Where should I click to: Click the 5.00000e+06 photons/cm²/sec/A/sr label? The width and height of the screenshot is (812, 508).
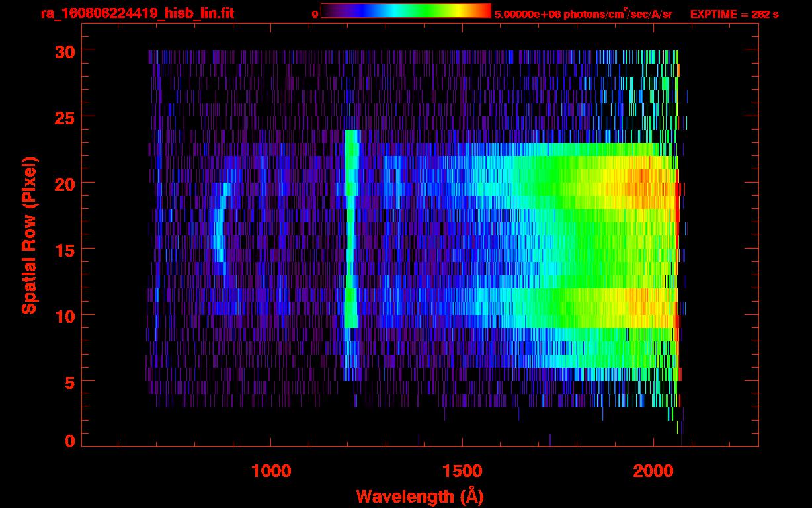(583, 14)
